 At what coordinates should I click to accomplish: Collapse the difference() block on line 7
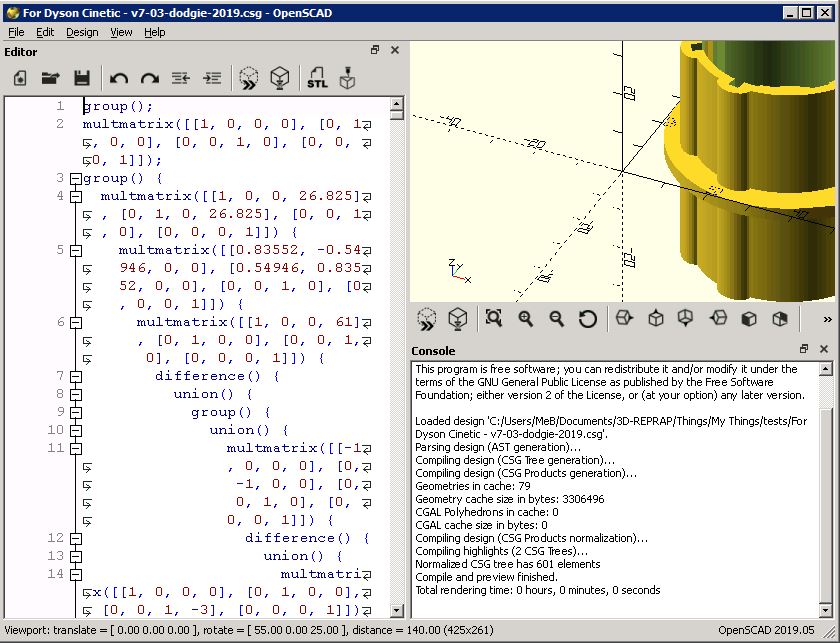tap(76, 376)
